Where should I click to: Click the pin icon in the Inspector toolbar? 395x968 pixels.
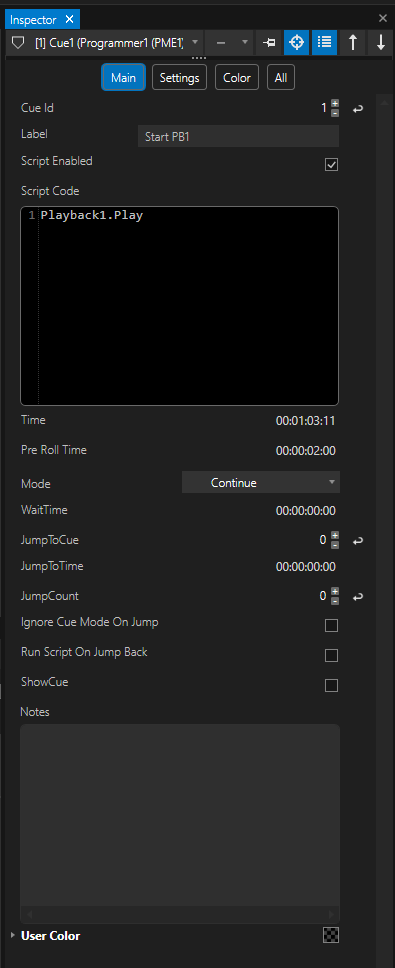[x=268, y=43]
